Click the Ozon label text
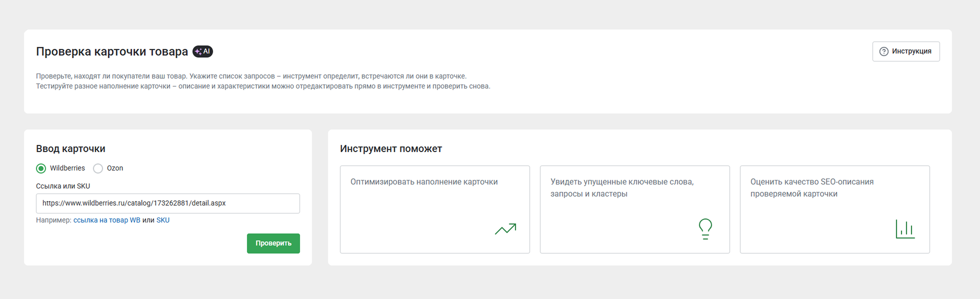The image size is (980, 299). (x=115, y=168)
